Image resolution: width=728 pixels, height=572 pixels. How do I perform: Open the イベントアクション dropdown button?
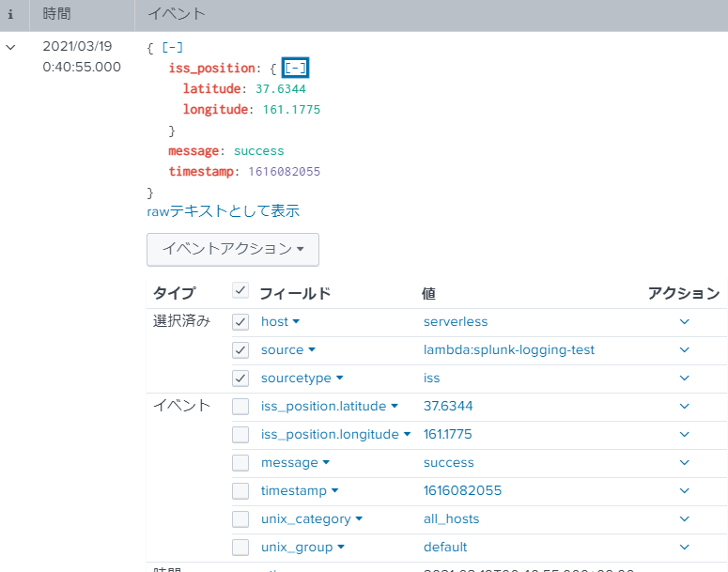(233, 249)
